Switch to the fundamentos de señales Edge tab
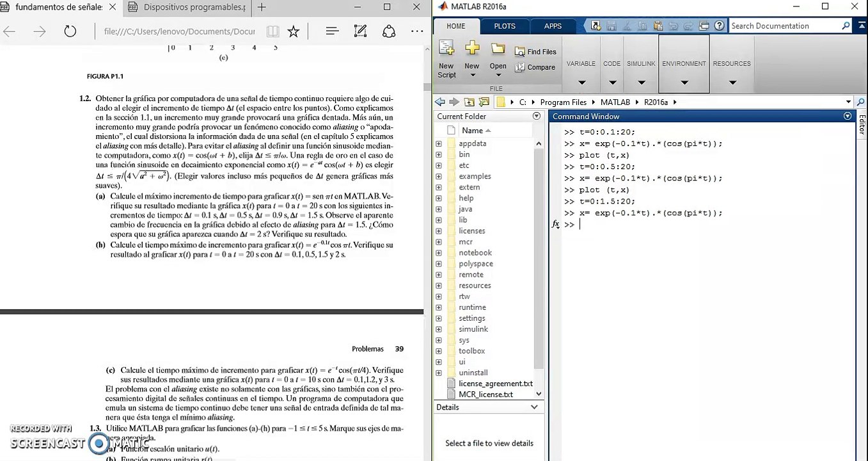 [x=58, y=8]
